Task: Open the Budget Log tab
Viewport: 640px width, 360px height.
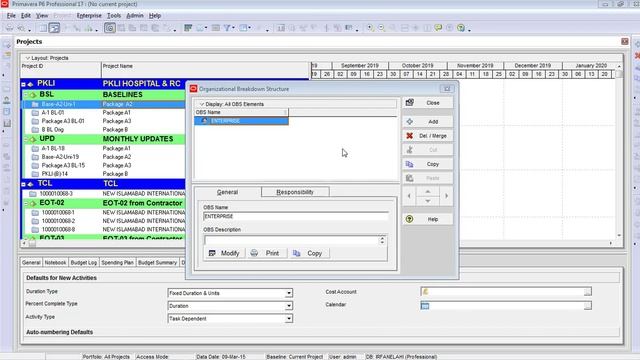Action: (x=84, y=262)
